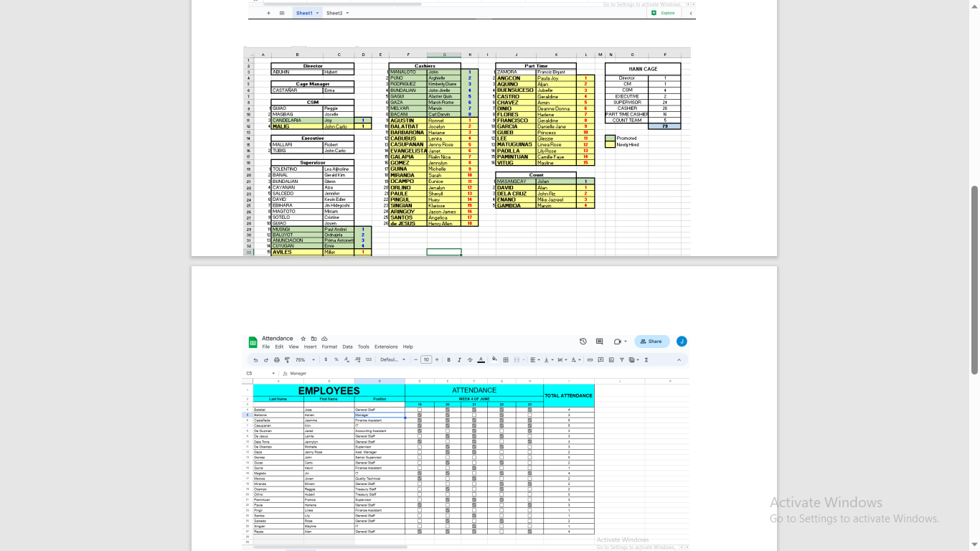
Task: Apply percent format with the % icon
Action: click(336, 360)
